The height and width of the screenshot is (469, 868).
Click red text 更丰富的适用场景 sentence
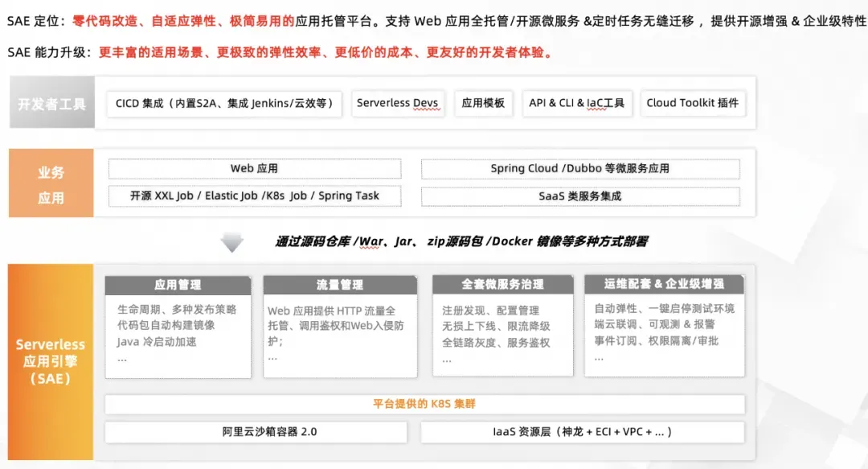pos(326,52)
